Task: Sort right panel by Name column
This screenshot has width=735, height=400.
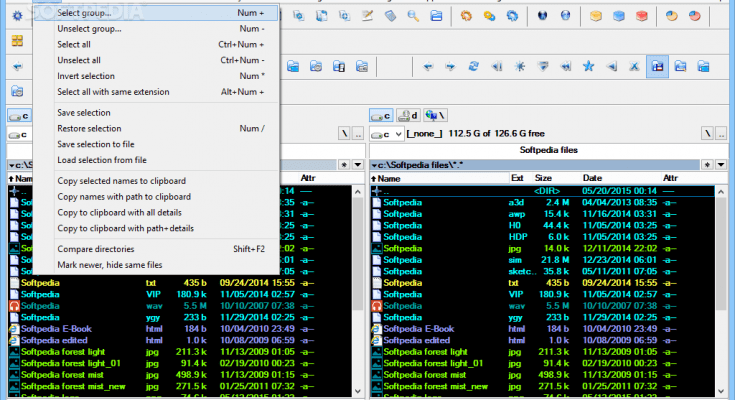Action: [x=439, y=178]
